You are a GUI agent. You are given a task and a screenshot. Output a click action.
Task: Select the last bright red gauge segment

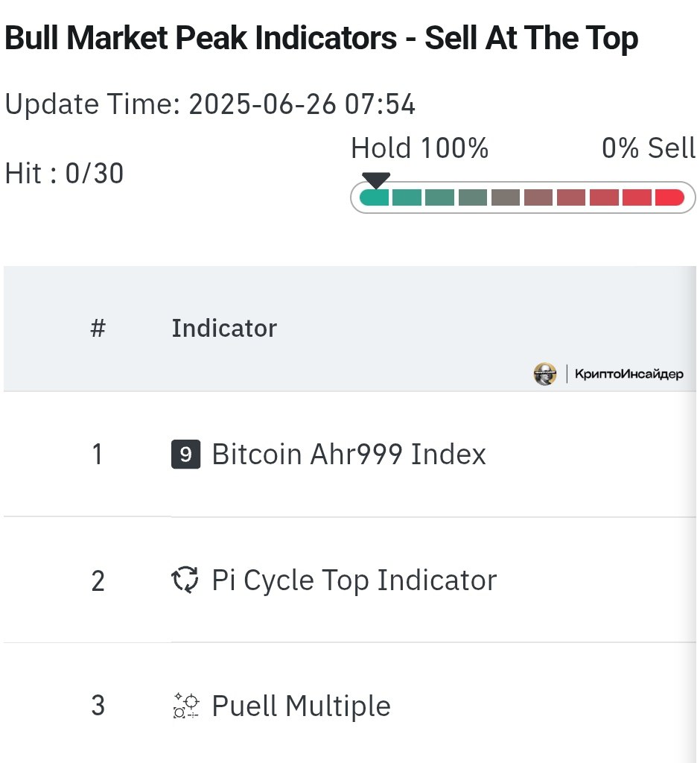669,197
